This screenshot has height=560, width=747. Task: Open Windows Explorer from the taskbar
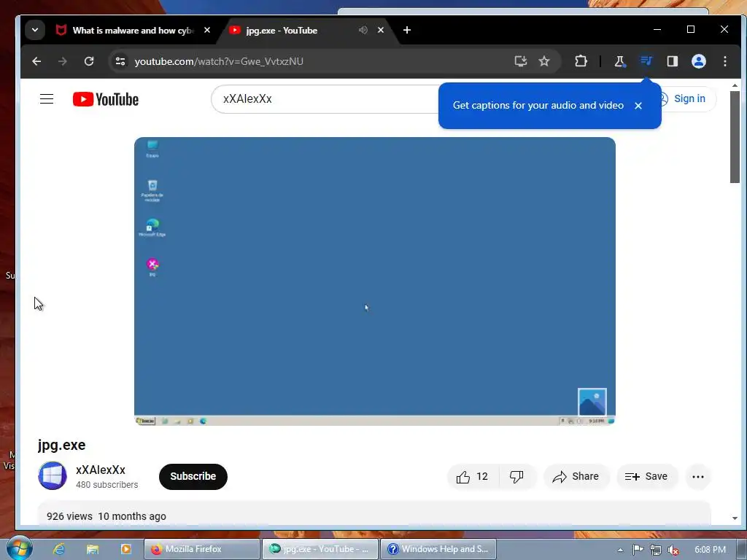click(93, 549)
